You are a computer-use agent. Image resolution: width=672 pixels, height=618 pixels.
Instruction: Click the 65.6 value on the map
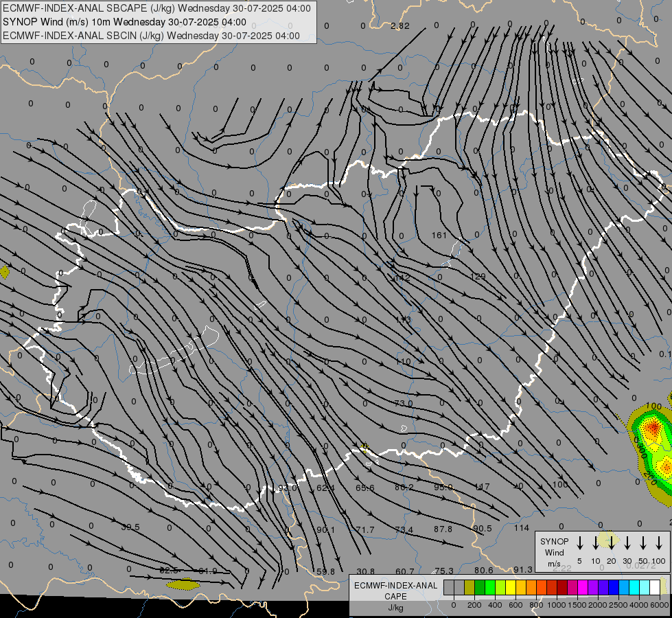point(364,488)
